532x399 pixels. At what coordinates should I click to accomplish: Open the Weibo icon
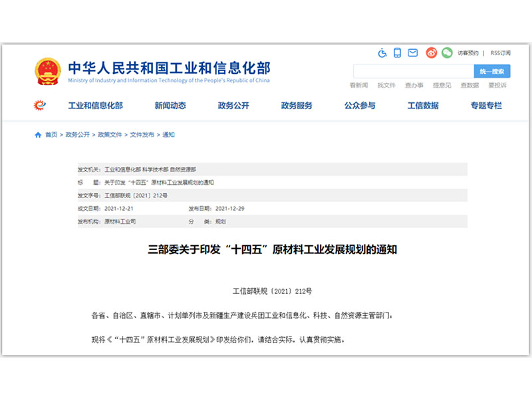[x=432, y=53]
